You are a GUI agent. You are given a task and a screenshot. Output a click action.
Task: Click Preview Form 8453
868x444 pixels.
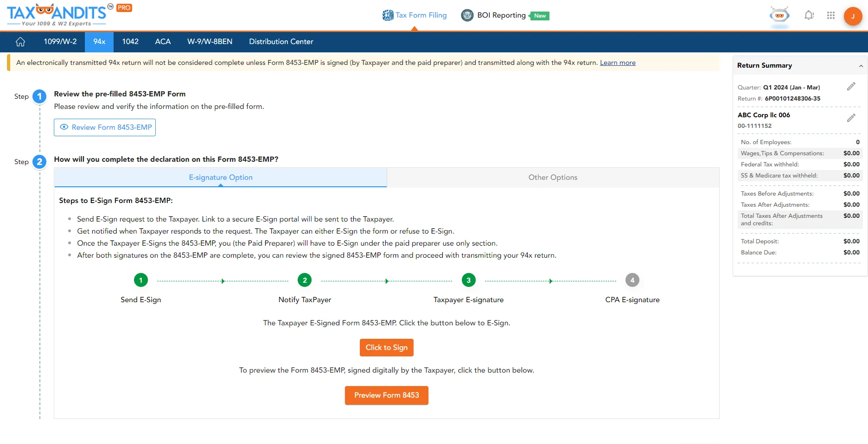click(386, 395)
